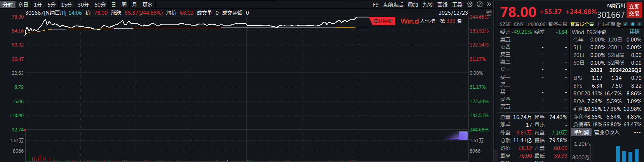Open the chart settings gear icon
This screenshot has height=162, width=644.
(x=470, y=5)
